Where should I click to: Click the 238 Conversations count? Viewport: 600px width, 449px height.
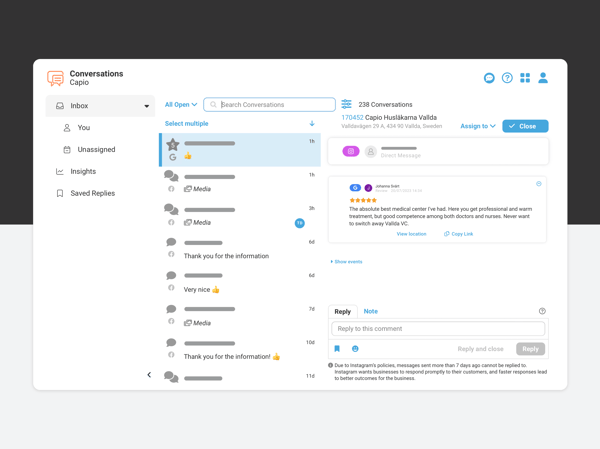(385, 104)
